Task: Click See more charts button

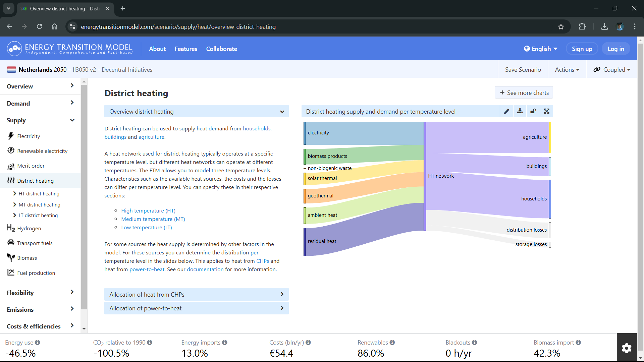Action: (x=524, y=93)
